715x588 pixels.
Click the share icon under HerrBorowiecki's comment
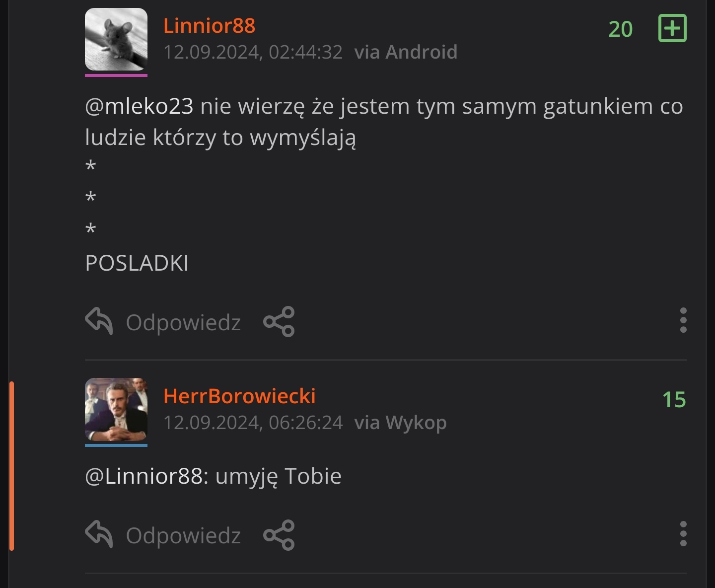tap(279, 535)
